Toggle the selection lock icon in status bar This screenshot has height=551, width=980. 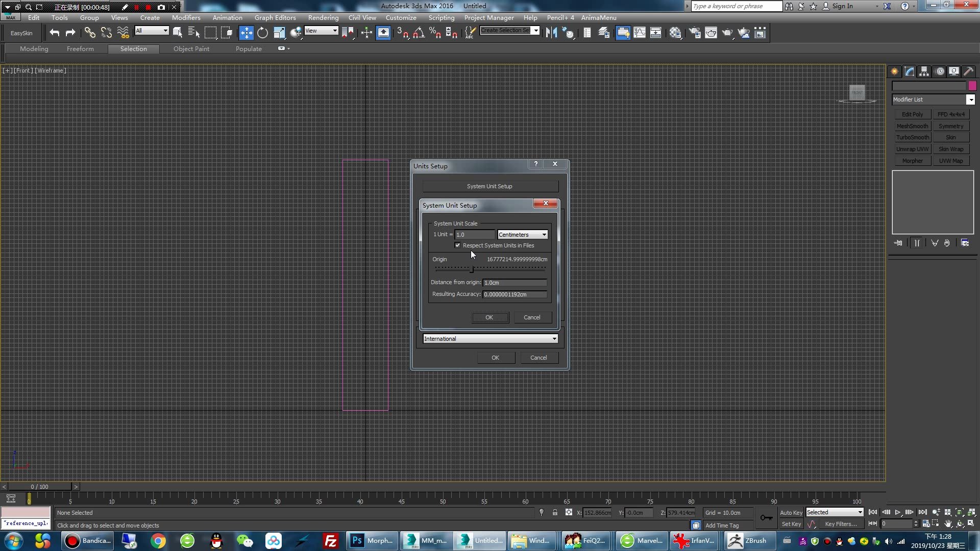555,513
